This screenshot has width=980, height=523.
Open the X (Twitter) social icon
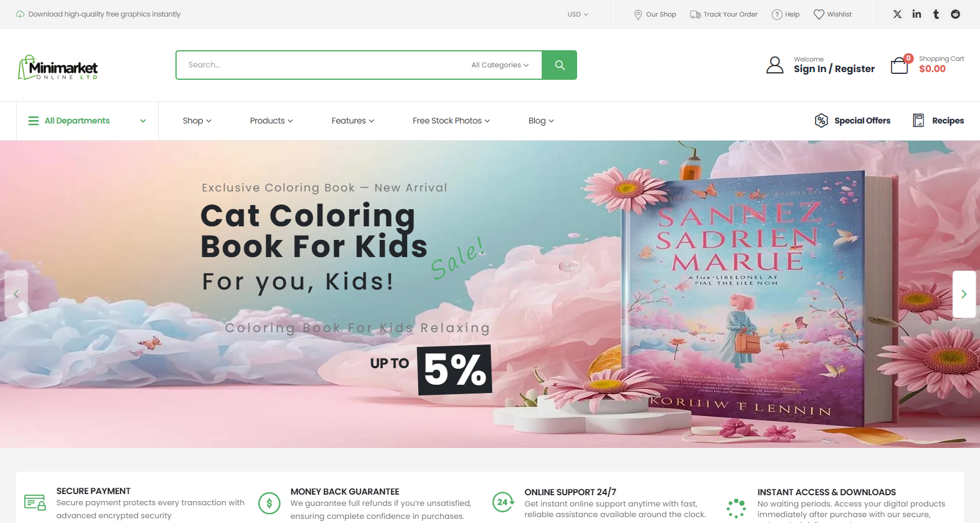[897, 14]
